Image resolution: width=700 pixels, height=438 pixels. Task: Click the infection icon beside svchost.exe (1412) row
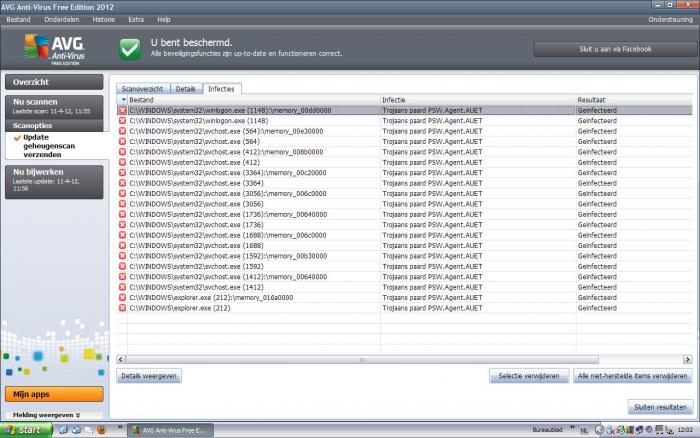[122, 287]
